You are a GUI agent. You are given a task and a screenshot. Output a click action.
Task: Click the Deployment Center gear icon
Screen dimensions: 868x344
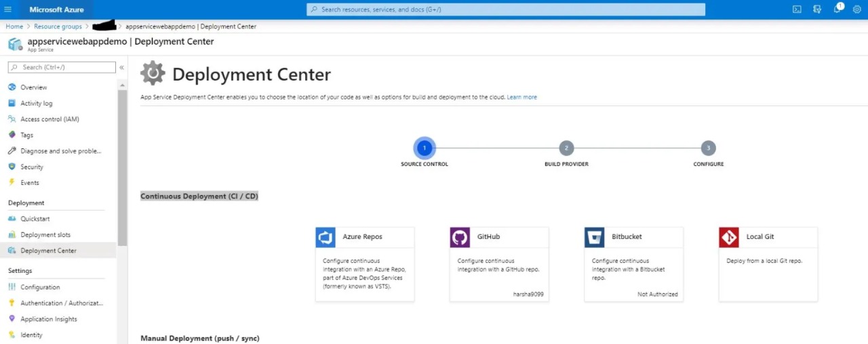(153, 73)
